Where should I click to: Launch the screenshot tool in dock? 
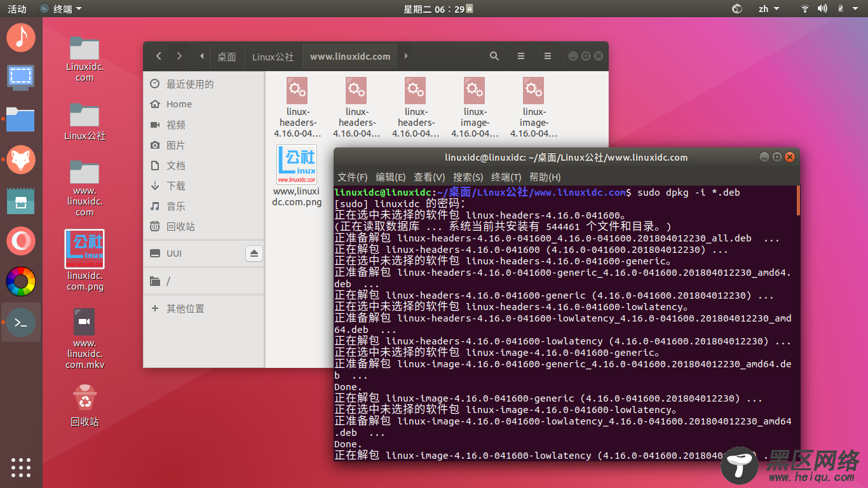pos(21,78)
